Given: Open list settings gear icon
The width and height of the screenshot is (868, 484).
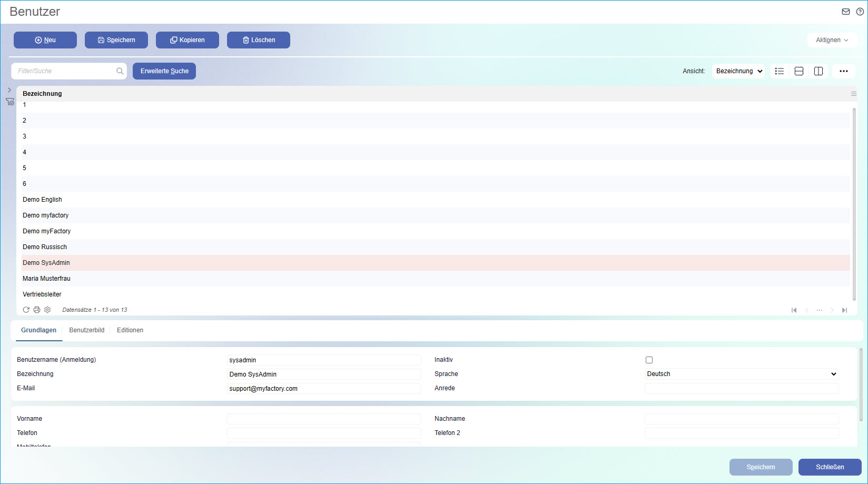Looking at the screenshot, I should [x=47, y=310].
